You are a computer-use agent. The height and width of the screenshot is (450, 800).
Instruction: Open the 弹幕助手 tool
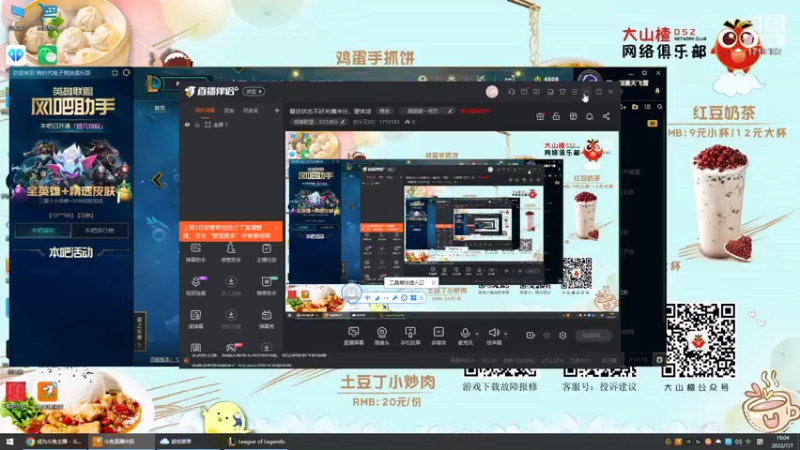(195, 253)
